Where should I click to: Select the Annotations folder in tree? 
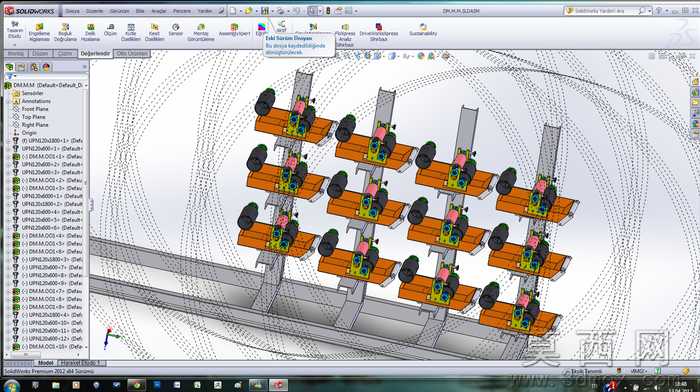coord(36,101)
